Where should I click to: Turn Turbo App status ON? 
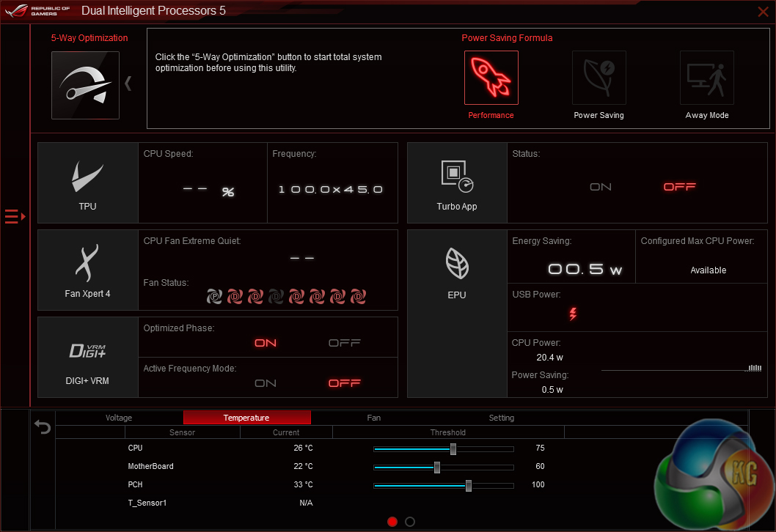600,187
